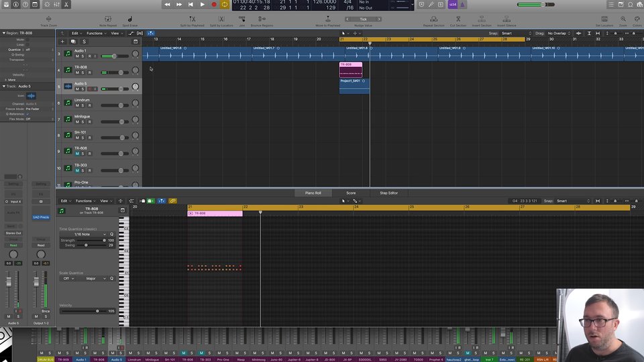
Task: Open the piano roll Edit menu
Action: [66, 201]
